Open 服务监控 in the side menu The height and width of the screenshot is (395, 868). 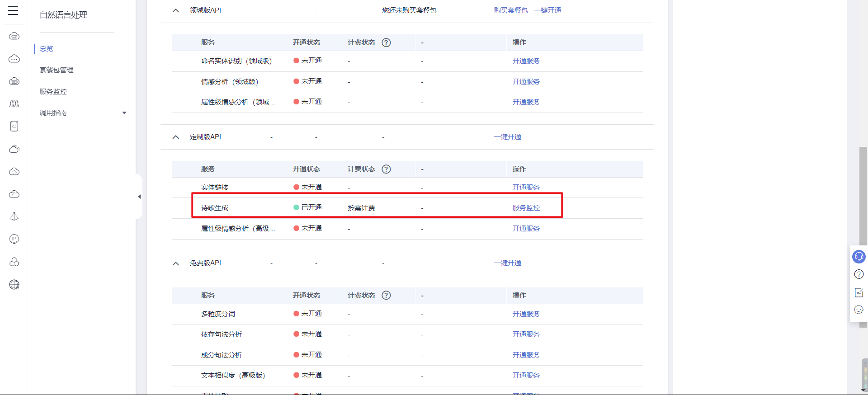pos(53,91)
